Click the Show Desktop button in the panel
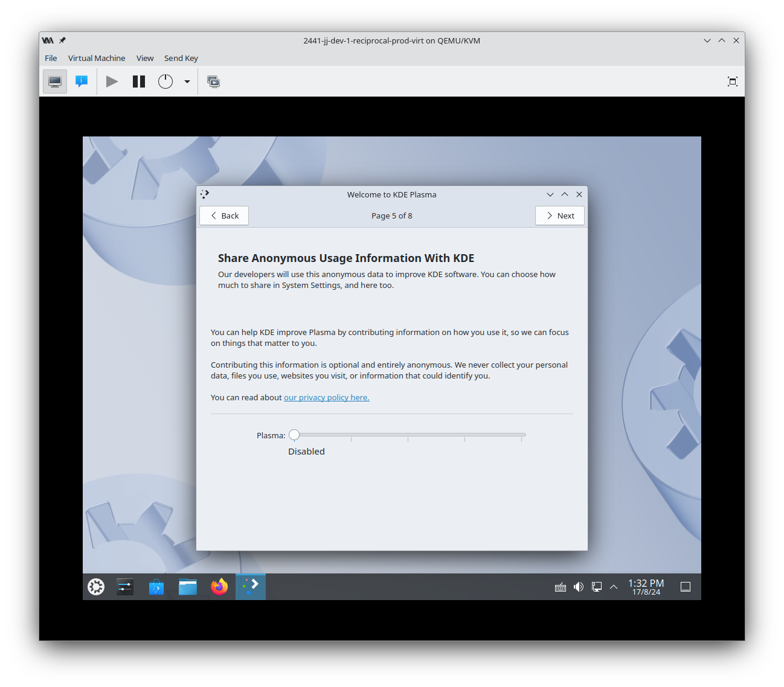Image resolution: width=784 pixels, height=687 pixels. [686, 587]
